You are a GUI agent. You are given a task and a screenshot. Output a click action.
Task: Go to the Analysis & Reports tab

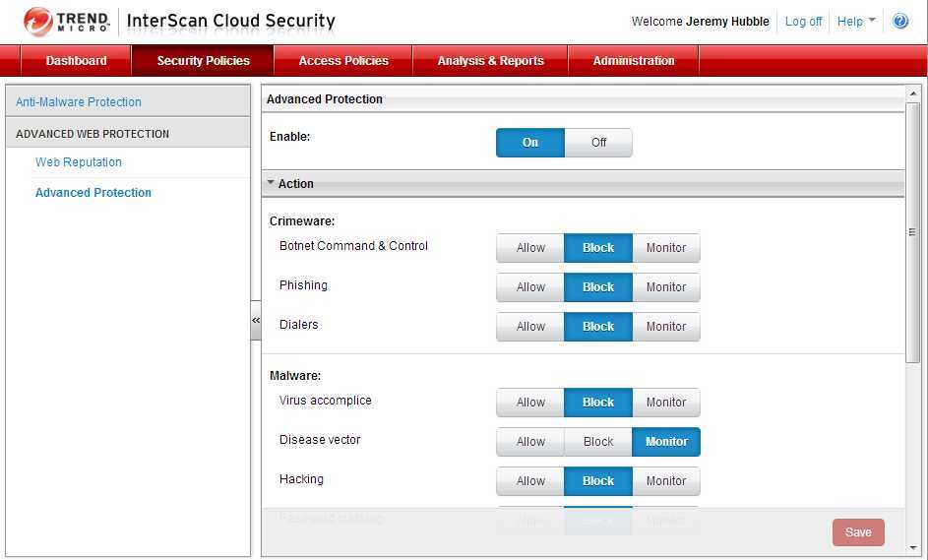[490, 60]
